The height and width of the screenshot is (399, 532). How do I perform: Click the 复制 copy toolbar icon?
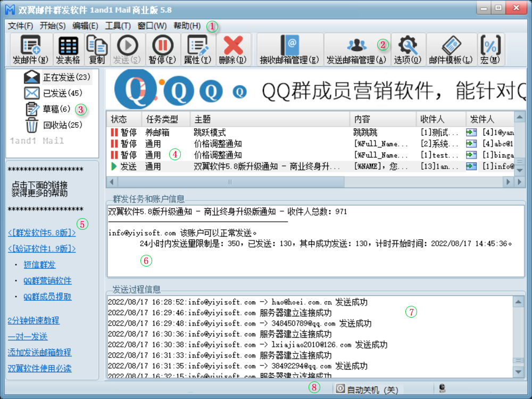point(97,49)
